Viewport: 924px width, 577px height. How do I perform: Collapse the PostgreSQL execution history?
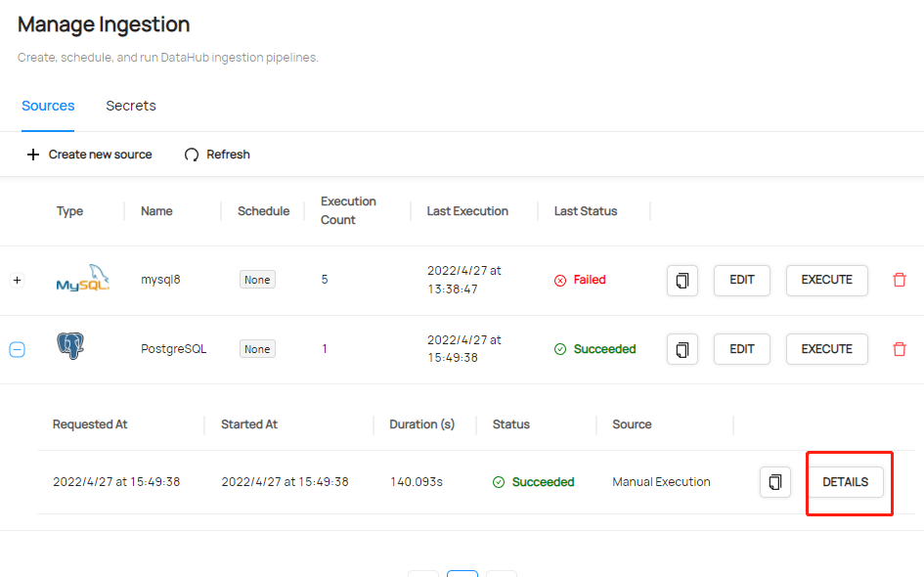17,348
